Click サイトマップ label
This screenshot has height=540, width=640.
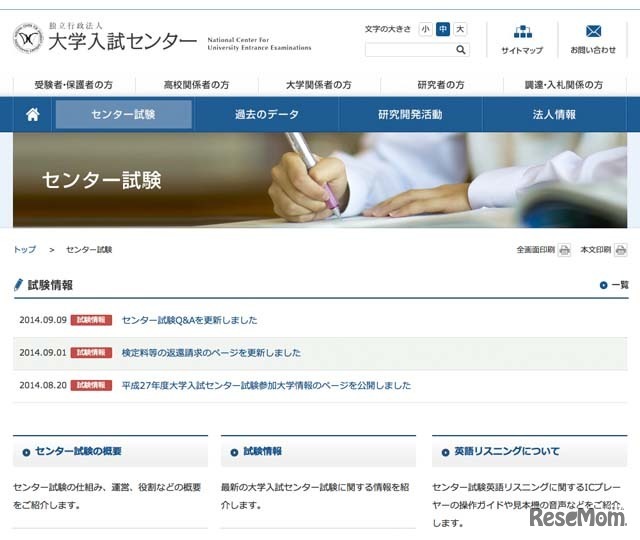(522, 51)
